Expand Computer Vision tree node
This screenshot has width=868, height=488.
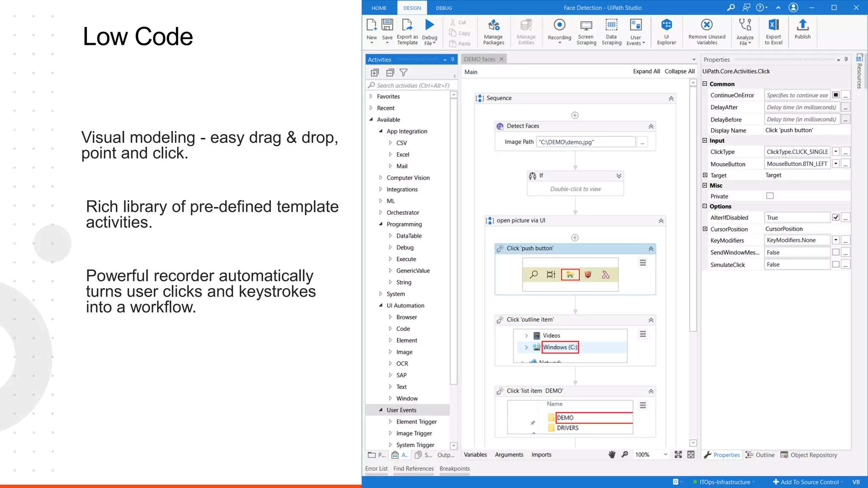[x=380, y=177]
